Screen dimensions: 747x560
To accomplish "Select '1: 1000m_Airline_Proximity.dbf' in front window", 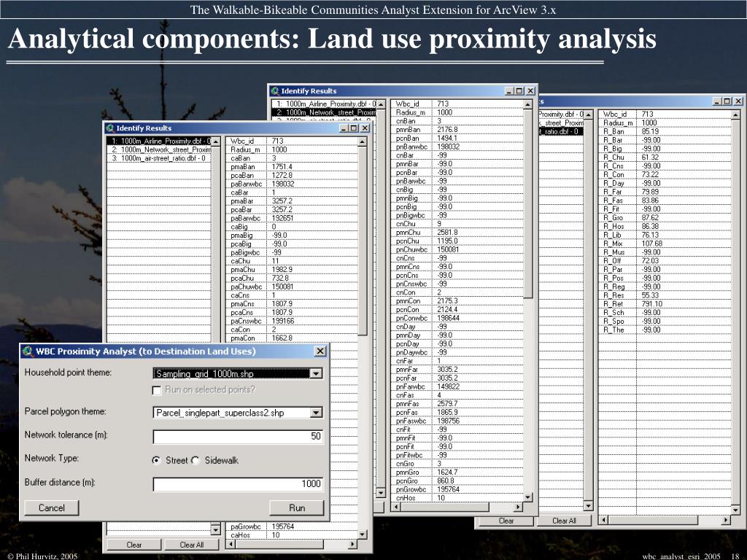I will click(158, 141).
